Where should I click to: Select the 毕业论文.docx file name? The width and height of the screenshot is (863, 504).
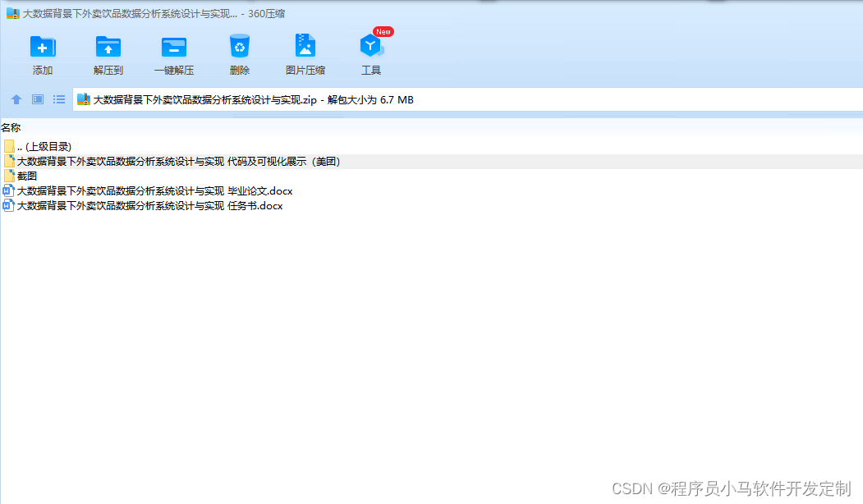click(x=154, y=191)
